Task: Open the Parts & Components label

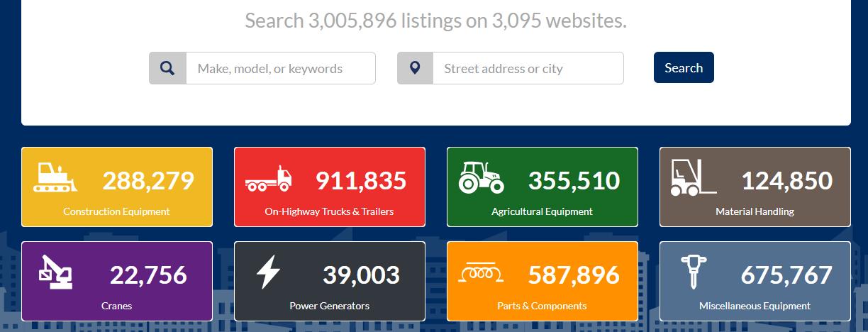Action: point(542,306)
